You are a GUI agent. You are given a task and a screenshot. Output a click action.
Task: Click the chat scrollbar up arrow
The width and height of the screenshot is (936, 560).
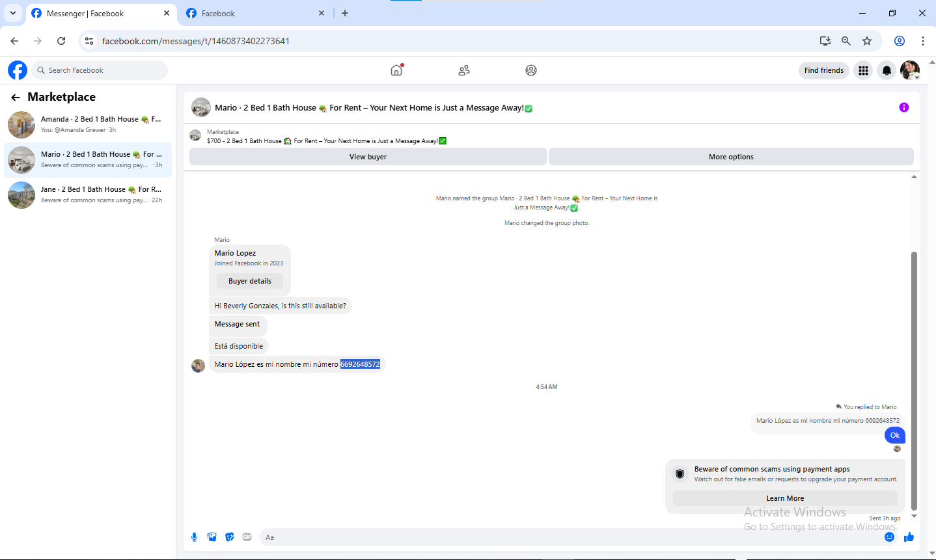(x=914, y=177)
